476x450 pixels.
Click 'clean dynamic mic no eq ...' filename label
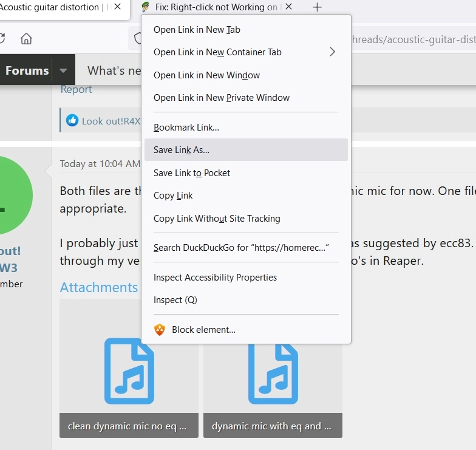click(129, 425)
